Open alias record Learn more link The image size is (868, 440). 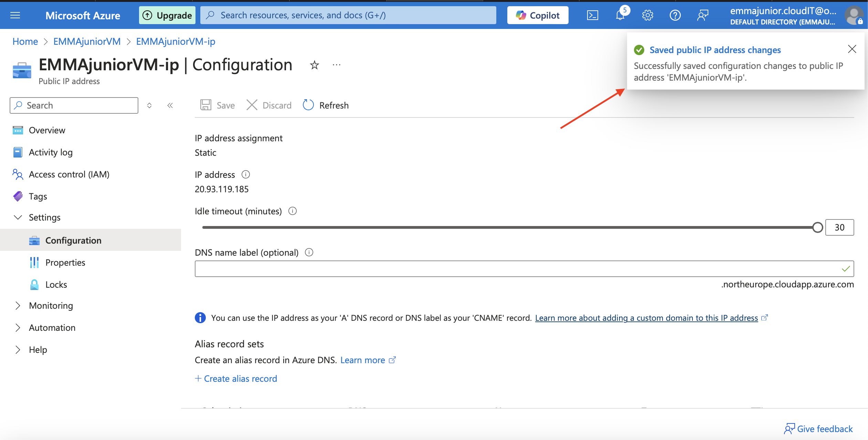[x=363, y=360]
